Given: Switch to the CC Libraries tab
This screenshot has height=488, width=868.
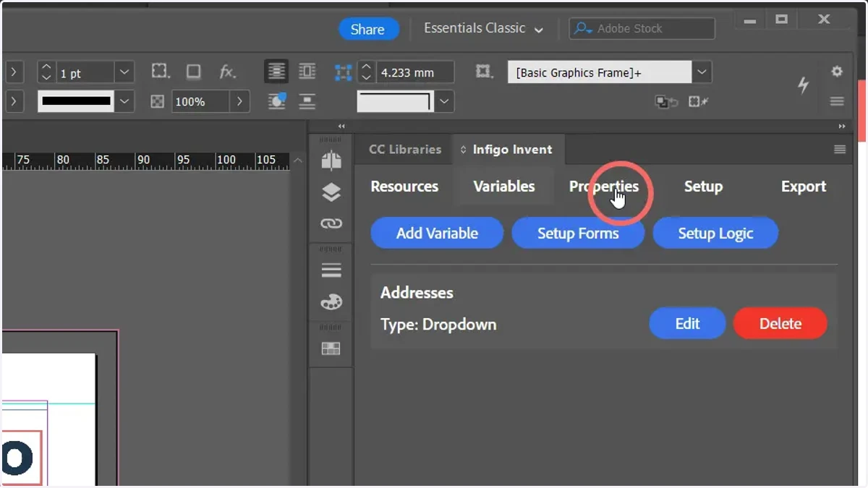Looking at the screenshot, I should (x=405, y=149).
